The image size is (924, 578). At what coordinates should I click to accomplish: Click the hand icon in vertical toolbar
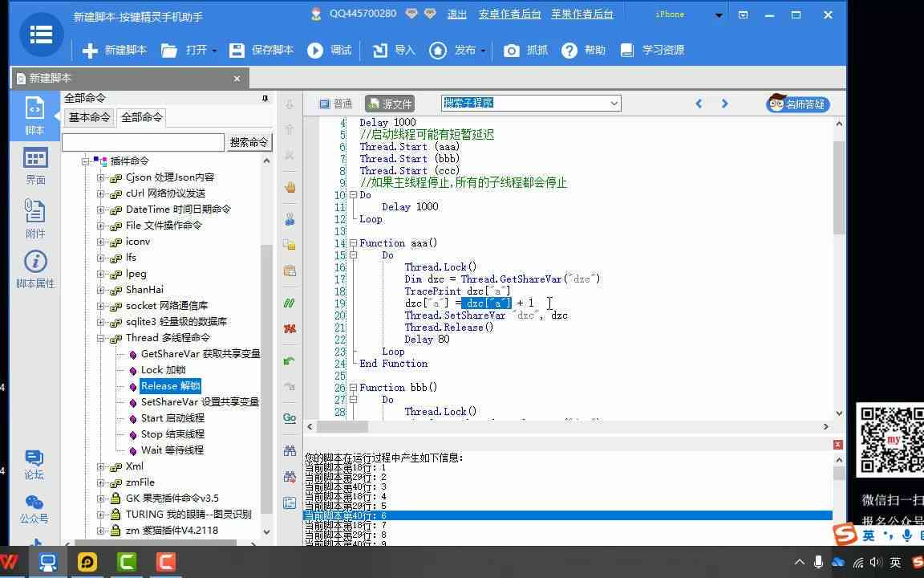(x=290, y=188)
